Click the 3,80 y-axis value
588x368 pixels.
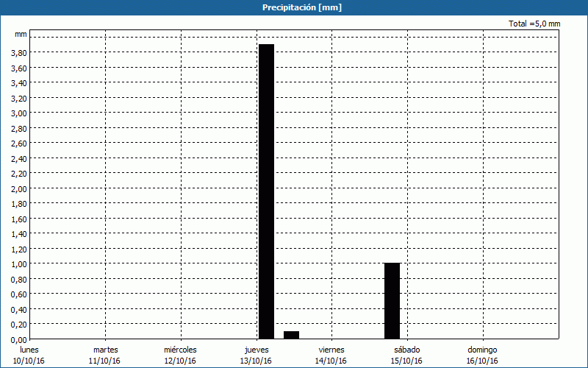[19, 53]
